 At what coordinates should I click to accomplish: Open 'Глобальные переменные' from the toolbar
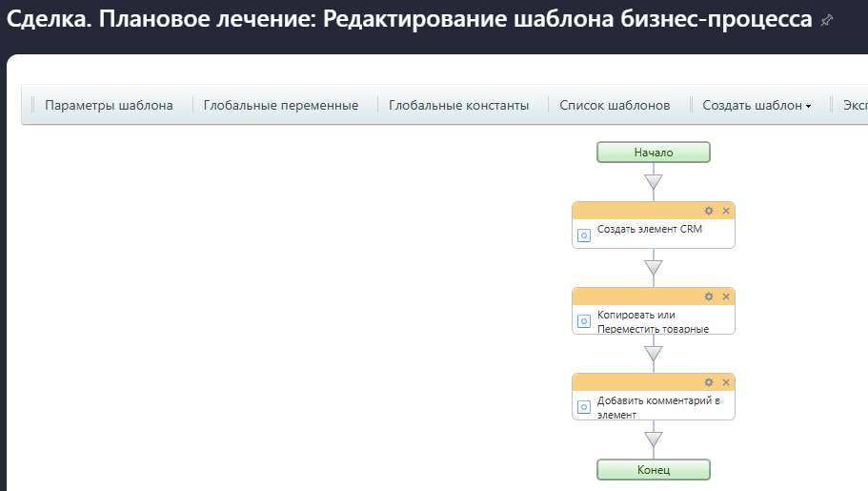[x=281, y=106]
